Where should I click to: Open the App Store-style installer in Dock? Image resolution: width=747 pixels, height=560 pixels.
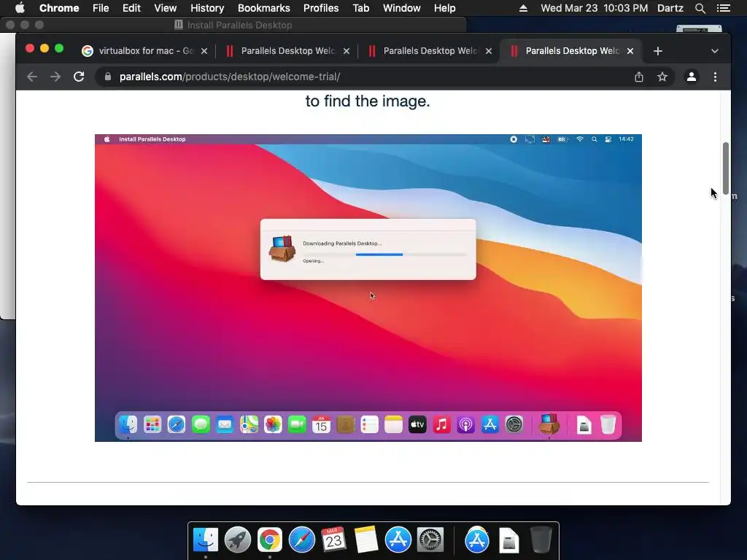[477, 540]
